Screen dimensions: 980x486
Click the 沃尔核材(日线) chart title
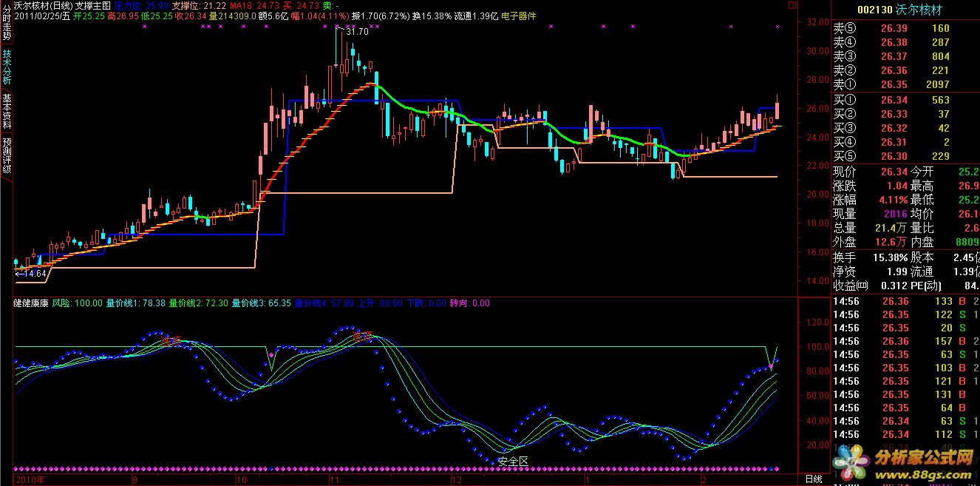click(x=42, y=4)
